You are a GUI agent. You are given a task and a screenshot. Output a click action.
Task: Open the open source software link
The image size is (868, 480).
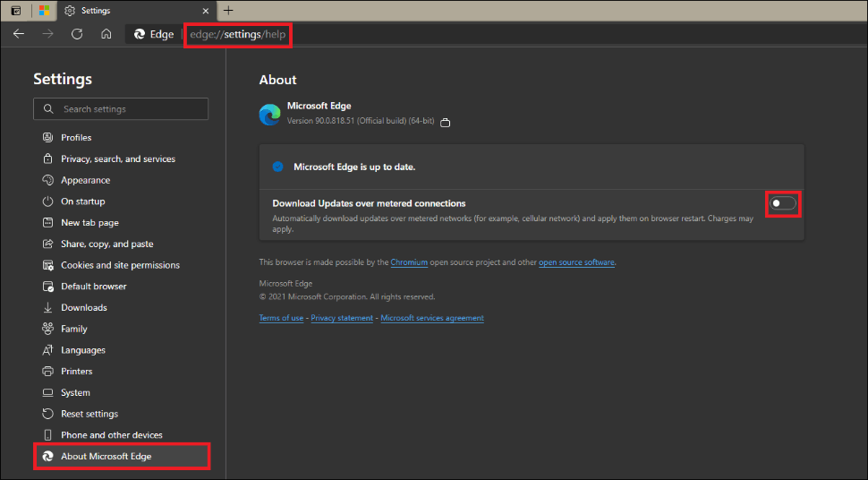click(x=576, y=262)
